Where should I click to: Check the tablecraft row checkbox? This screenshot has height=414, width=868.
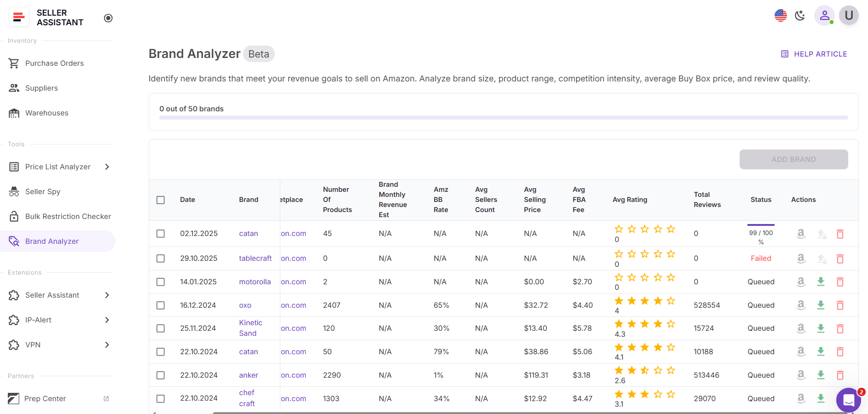point(161,259)
